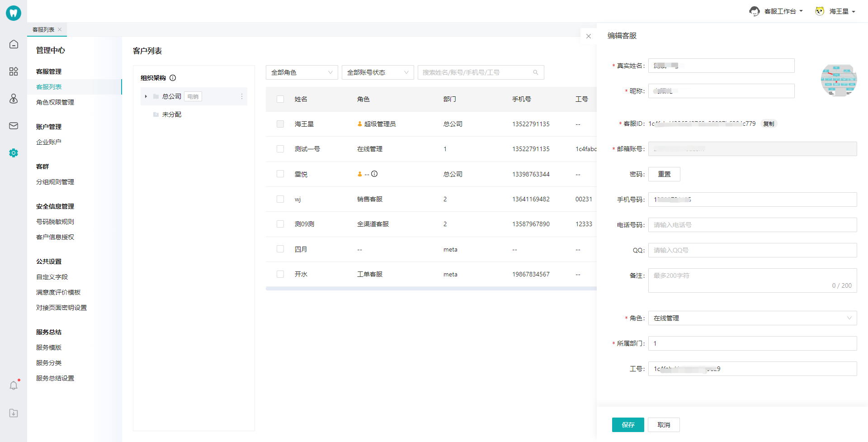Open 企业账户 in the sidebar
The image size is (868, 442).
pyautogui.click(x=49, y=142)
